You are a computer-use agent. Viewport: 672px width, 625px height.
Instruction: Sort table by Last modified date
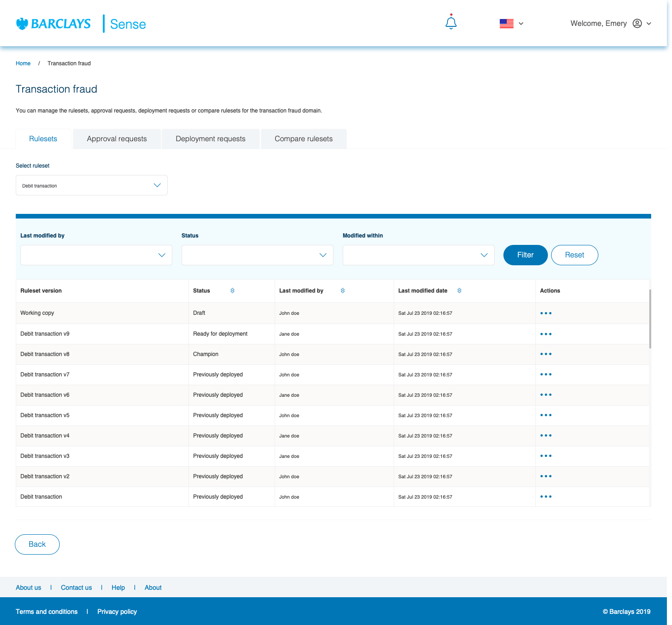(459, 291)
